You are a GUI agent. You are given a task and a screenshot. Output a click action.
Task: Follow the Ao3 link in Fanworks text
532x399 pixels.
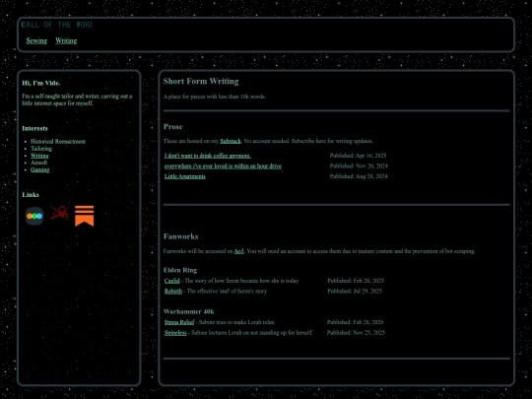(x=238, y=251)
